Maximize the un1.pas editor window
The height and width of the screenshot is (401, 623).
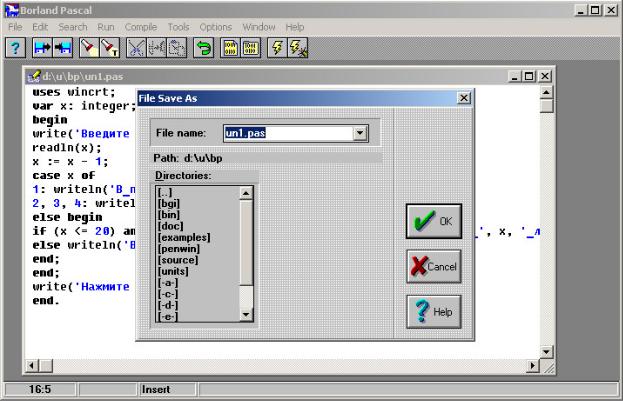tap(529, 76)
